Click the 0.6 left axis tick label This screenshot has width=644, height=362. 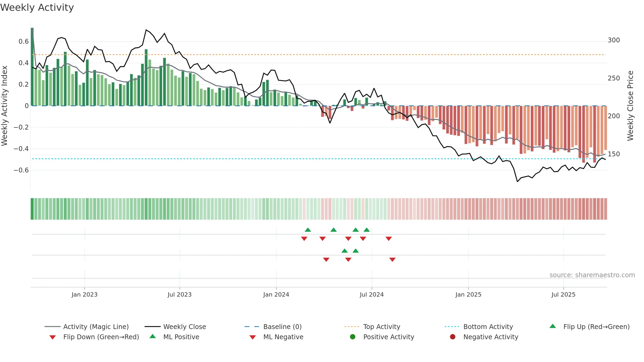coord(24,41)
